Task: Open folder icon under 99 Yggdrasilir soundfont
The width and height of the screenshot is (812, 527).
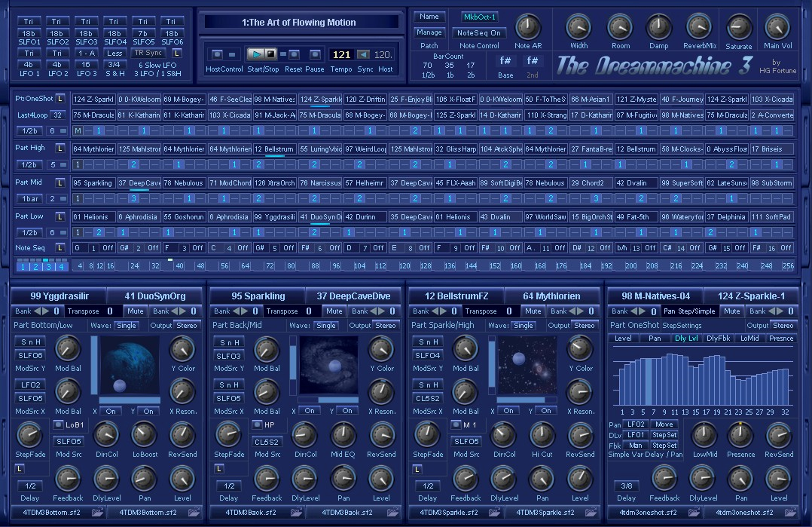Action: click(x=97, y=513)
